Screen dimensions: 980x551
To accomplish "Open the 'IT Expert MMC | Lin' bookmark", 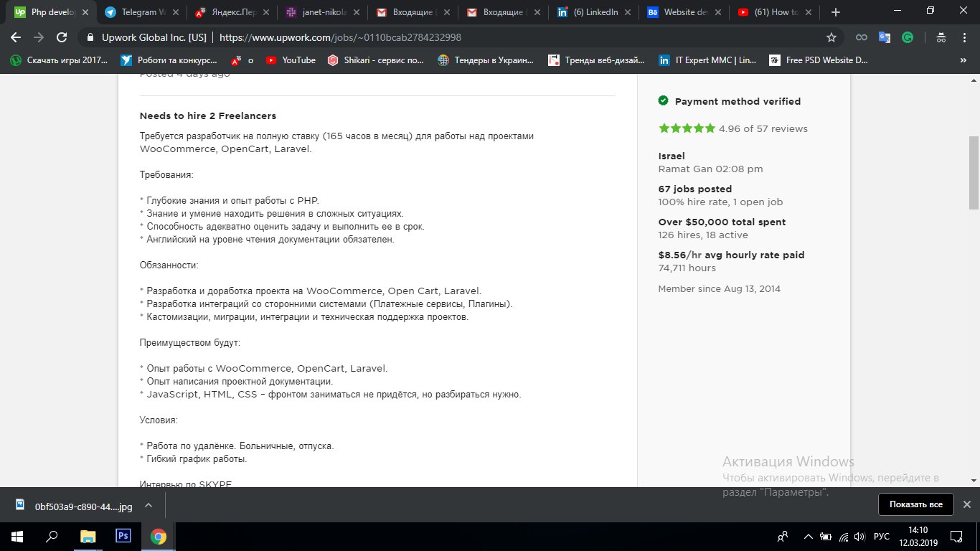I will 707,60.
